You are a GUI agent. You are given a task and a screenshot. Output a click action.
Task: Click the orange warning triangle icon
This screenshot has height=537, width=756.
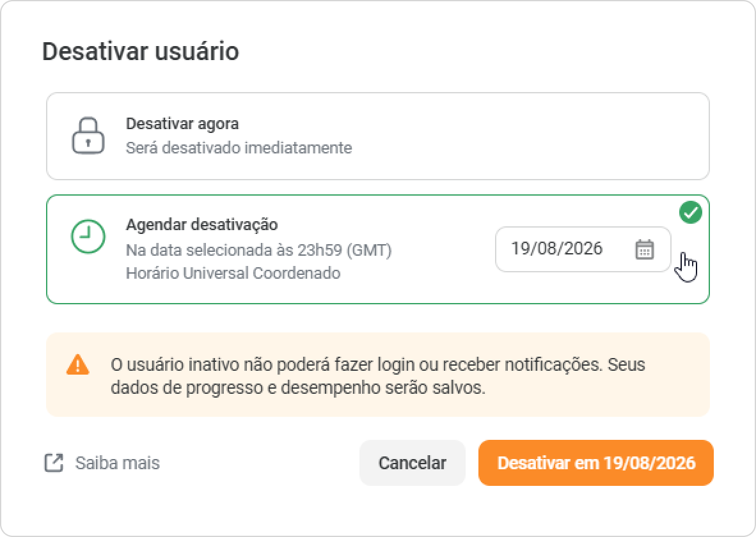click(x=78, y=364)
